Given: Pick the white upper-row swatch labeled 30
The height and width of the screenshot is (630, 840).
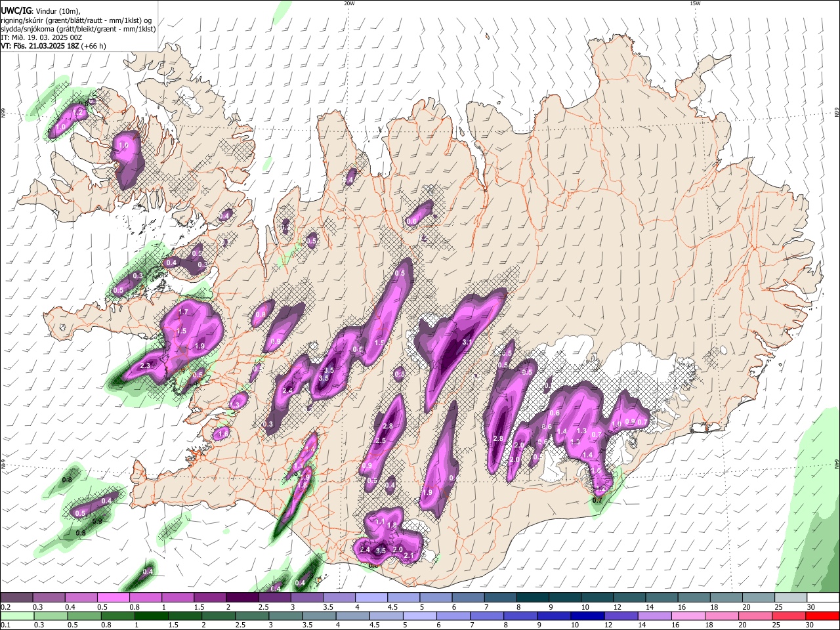Looking at the screenshot, I should click(x=823, y=597).
